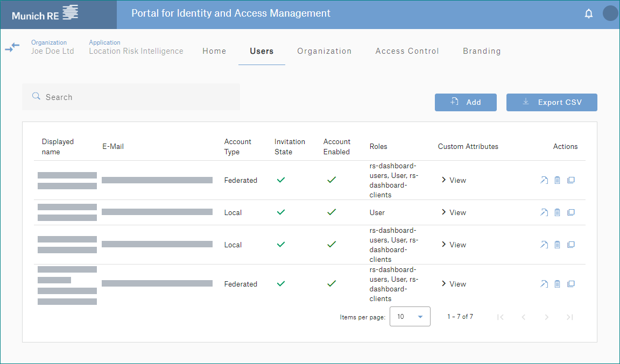Click the Displayed name column header
Viewport: 620px width, 364px height.
(58, 147)
